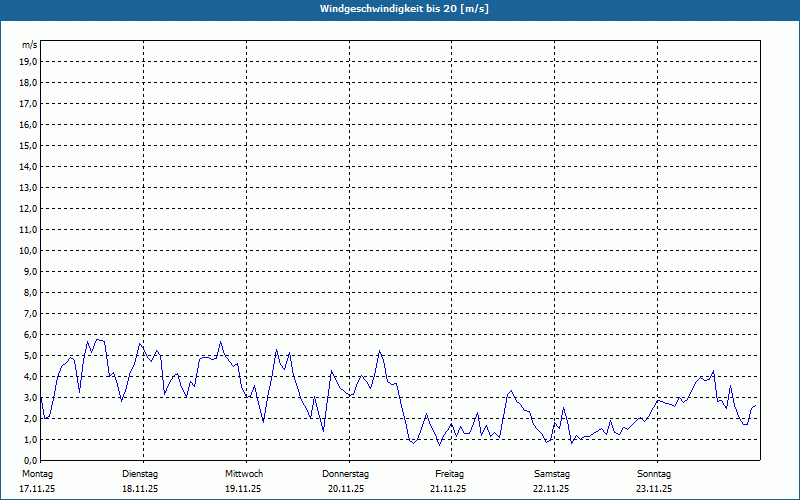Select the Samstag day label
The height and width of the screenshot is (500, 800).
552,473
